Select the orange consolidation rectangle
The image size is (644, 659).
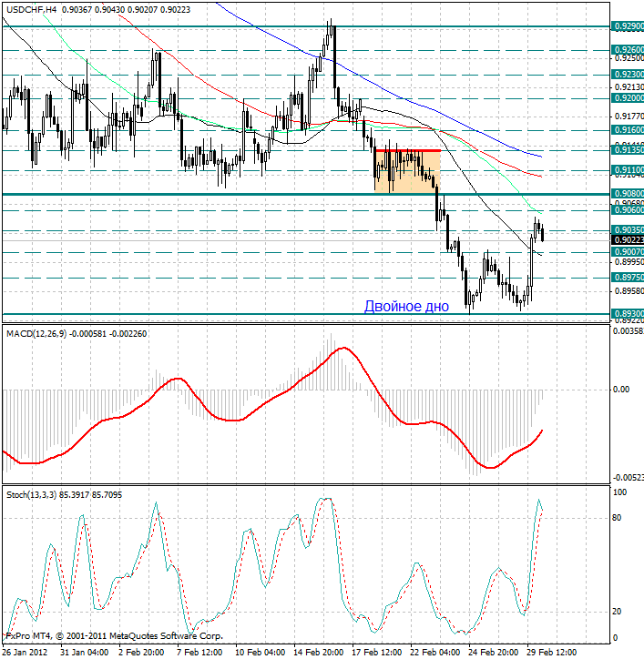[x=407, y=171]
